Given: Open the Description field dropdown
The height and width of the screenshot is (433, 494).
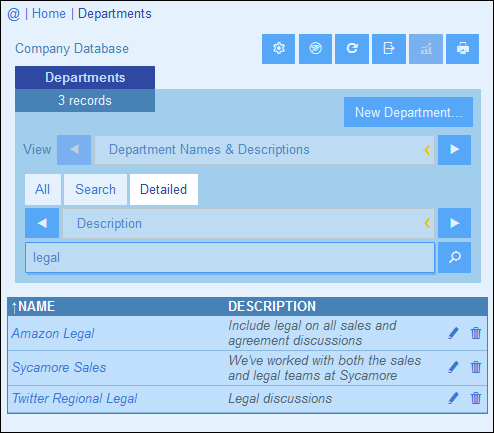Looking at the screenshot, I should (x=248, y=223).
